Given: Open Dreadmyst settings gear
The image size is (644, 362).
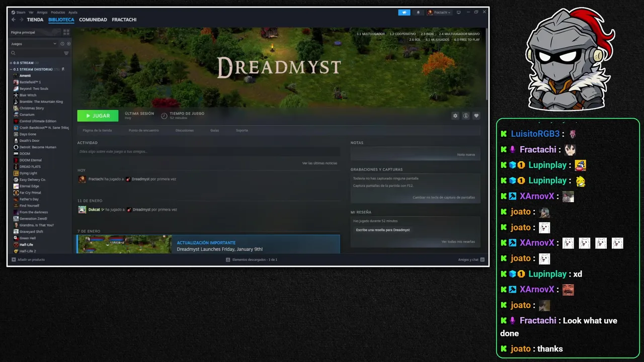Looking at the screenshot, I should click(455, 116).
